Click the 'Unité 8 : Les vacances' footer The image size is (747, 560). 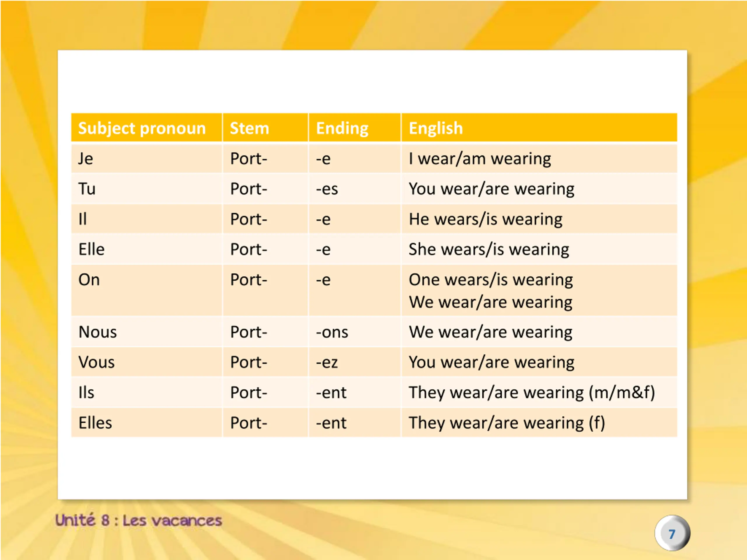coord(139,520)
